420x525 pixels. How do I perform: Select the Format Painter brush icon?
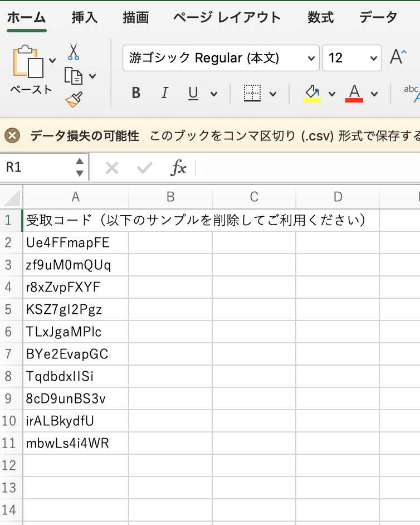coord(74,100)
